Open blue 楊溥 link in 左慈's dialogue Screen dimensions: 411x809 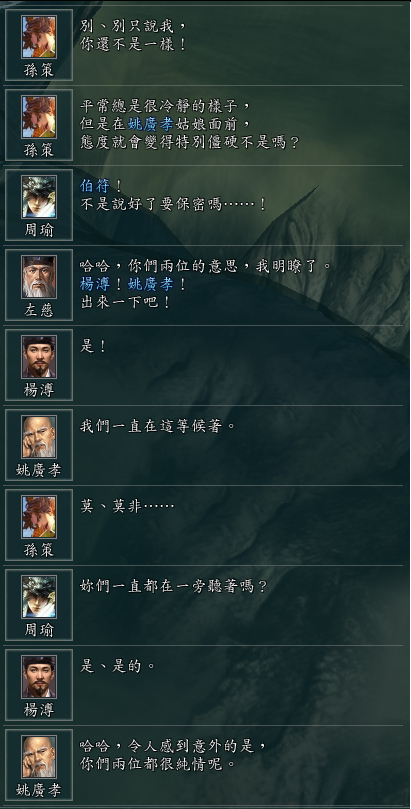[x=95, y=284]
